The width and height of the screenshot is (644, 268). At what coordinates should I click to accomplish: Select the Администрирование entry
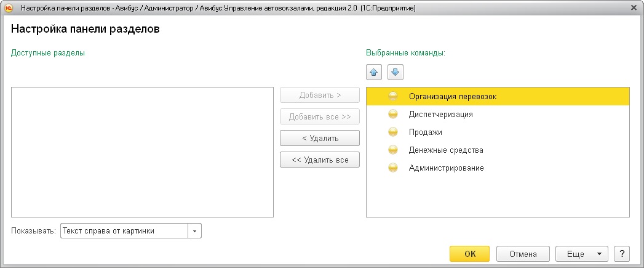pyautogui.click(x=446, y=168)
